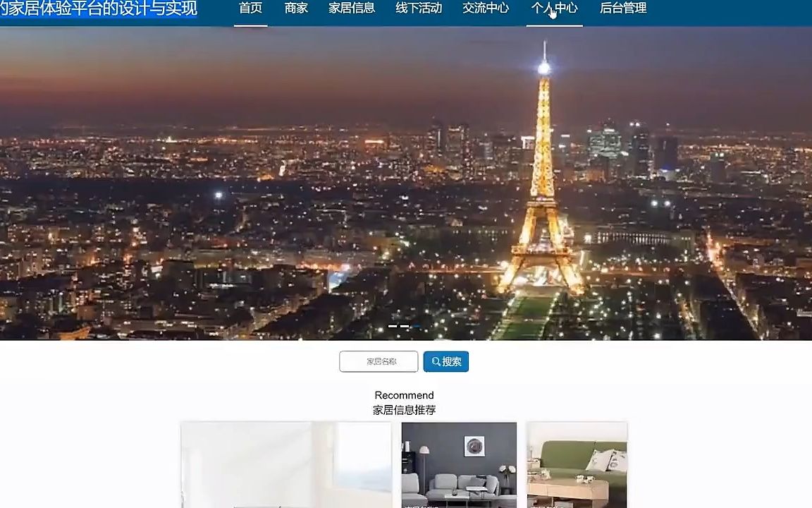Image resolution: width=812 pixels, height=508 pixels.
Task: Open the 商家 navigation item
Action: point(295,8)
